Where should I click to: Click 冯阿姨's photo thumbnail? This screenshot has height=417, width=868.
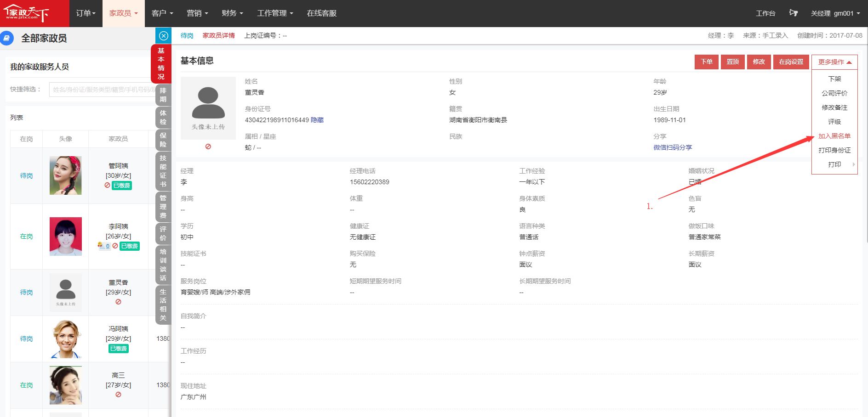(x=66, y=339)
